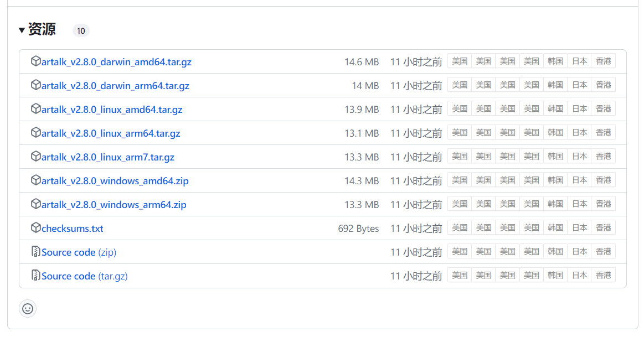The width and height of the screenshot is (644, 337).
Task: Click package icon beside artalk darwin_amd64 tarball
Action: tap(35, 61)
